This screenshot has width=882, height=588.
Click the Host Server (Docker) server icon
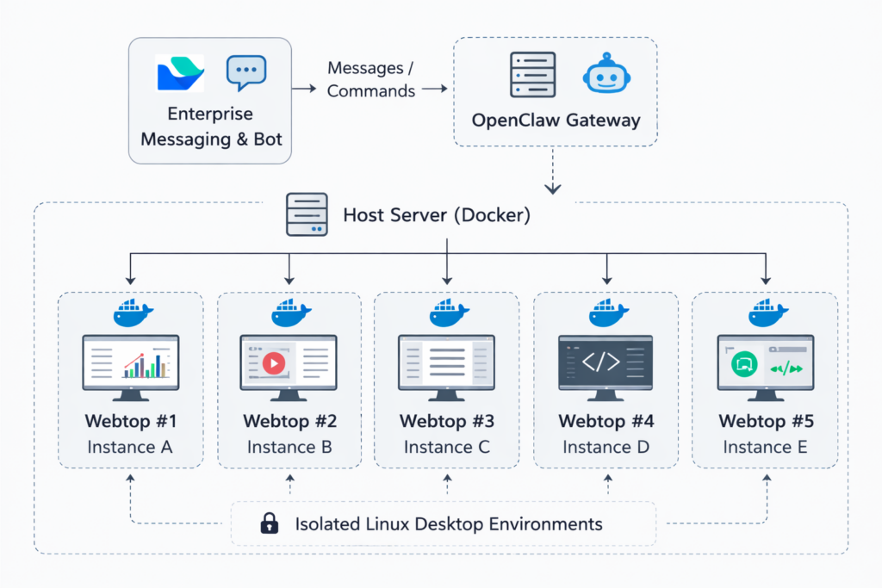307,214
